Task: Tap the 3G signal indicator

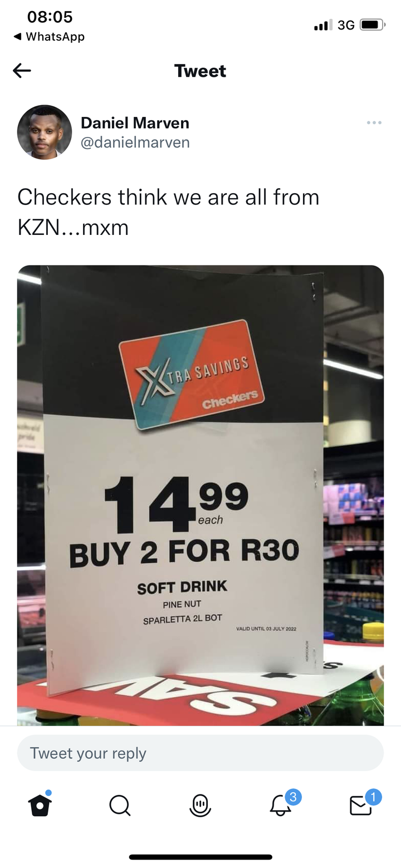Action: point(346,25)
